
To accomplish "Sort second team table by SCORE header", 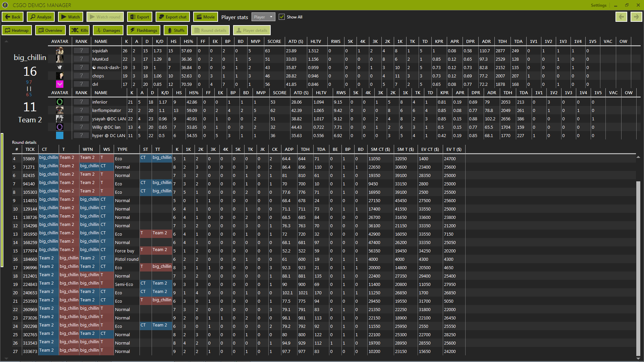I will tap(280, 93).
